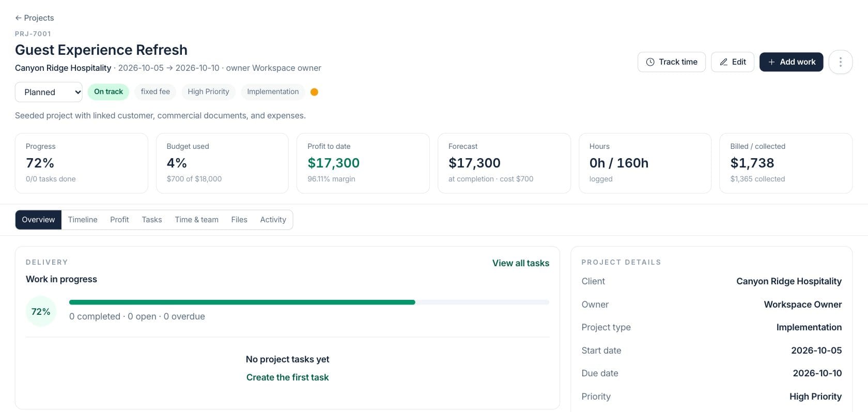Click the green delivery progress bar

(242, 302)
